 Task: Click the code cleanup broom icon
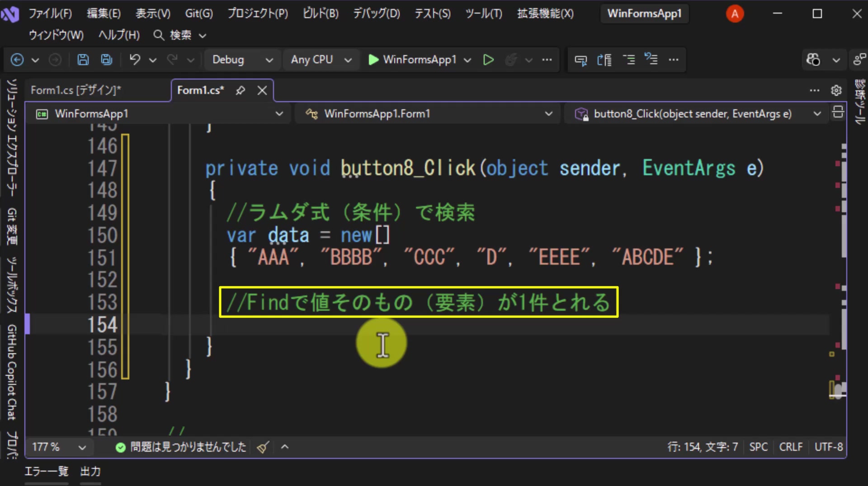263,447
